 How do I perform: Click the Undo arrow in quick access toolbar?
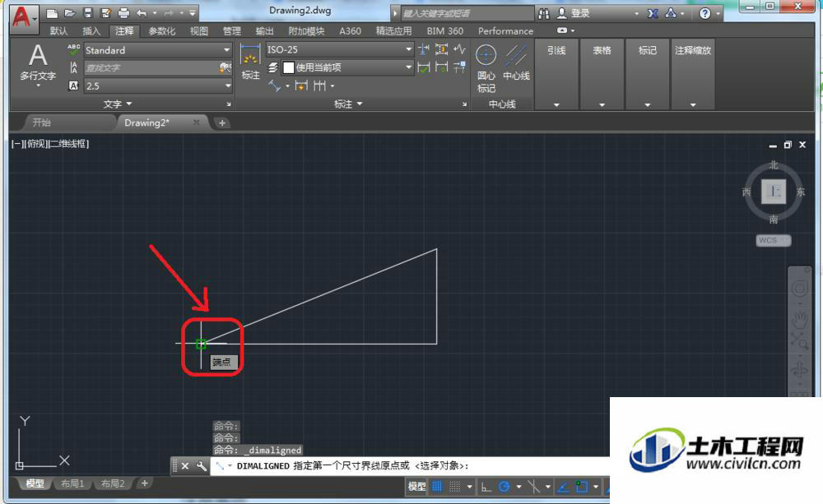[x=142, y=13]
